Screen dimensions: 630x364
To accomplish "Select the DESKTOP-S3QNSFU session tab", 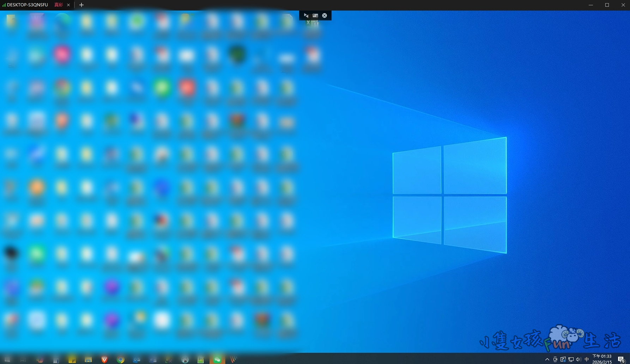I will tap(27, 5).
